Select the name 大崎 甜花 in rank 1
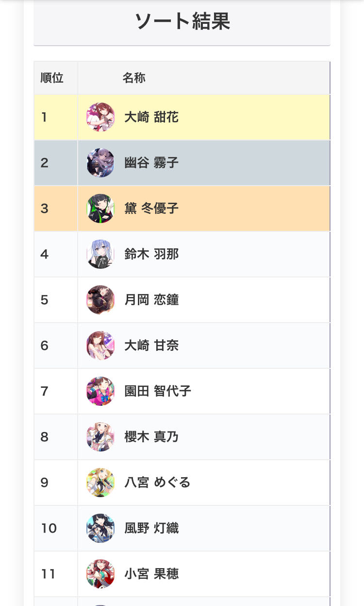Image resolution: width=364 pixels, height=606 pixels. pyautogui.click(x=151, y=117)
